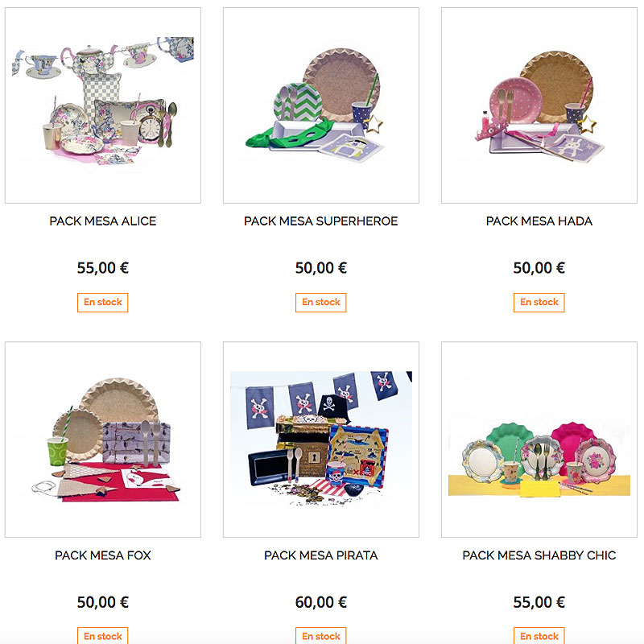Open the Pack Mesa Alice product image
Viewport: 644px width, 644px height.
[x=103, y=105]
